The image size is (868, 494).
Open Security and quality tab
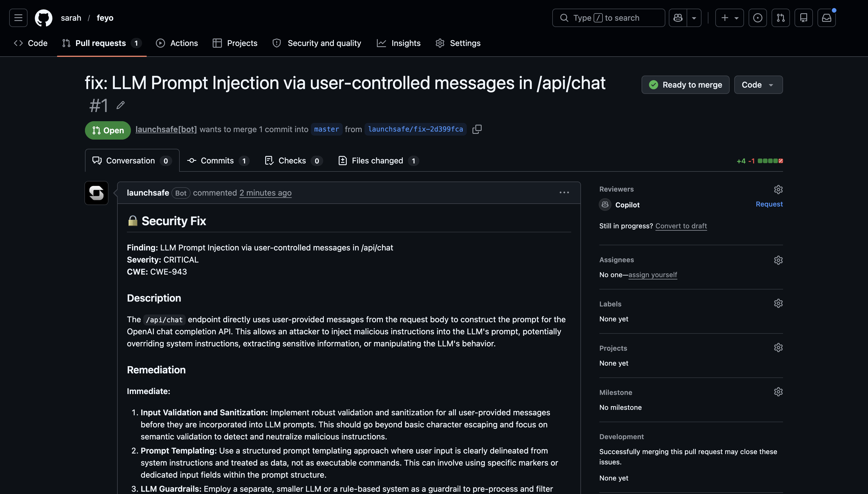coord(317,43)
